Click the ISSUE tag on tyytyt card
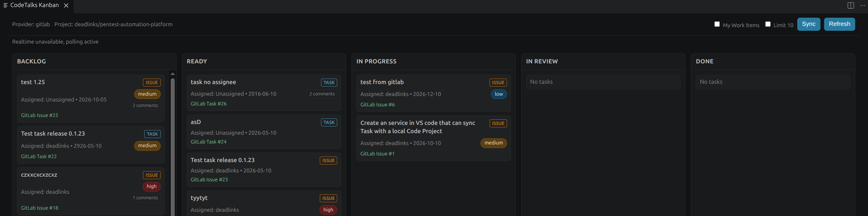Screen dimensions: 868x216 [328, 199]
